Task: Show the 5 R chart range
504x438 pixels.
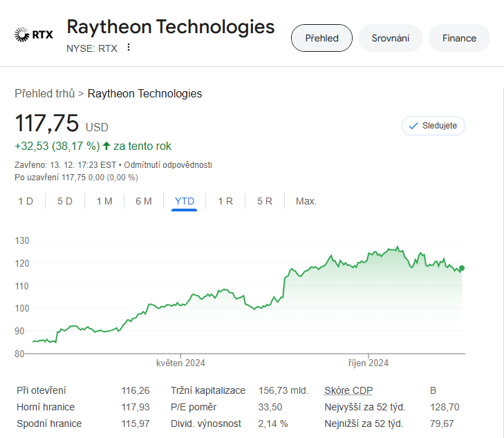Action: 265,201
